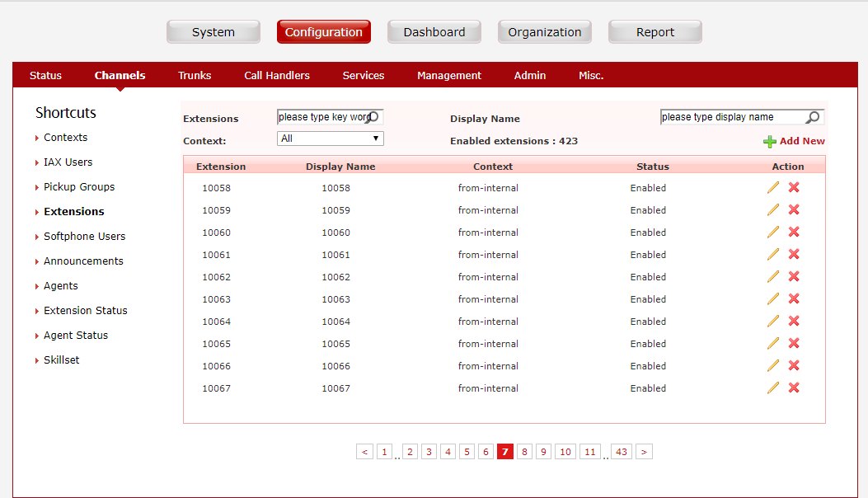This screenshot has width=868, height=498.
Task: Go to the previous page arrow
Action: tap(364, 452)
